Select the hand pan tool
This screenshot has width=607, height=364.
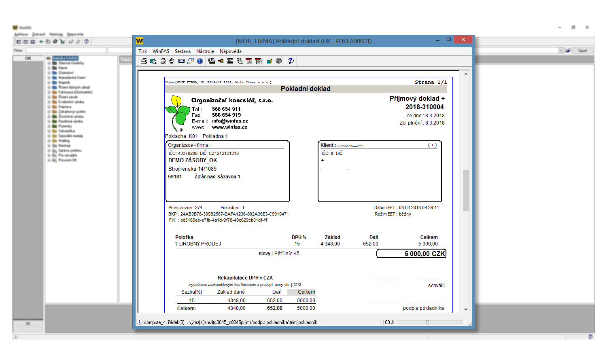point(172,61)
